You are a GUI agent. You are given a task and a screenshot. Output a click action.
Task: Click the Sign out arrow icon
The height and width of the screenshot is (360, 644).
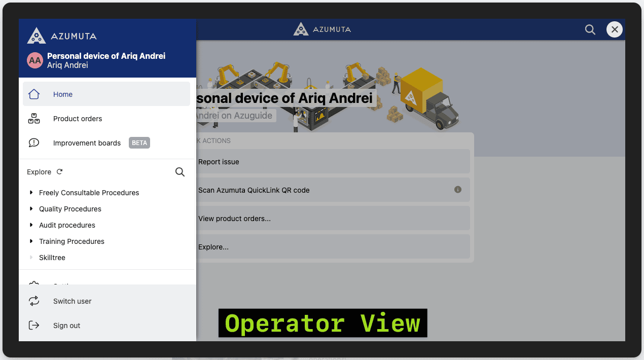click(34, 326)
